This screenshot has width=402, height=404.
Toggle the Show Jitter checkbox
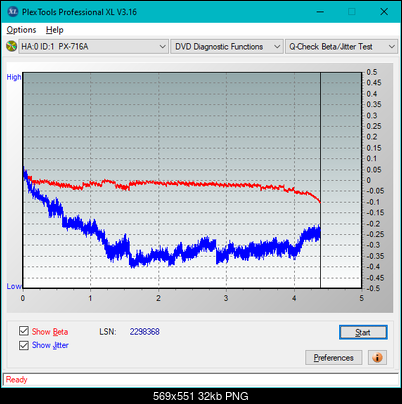[24, 345]
